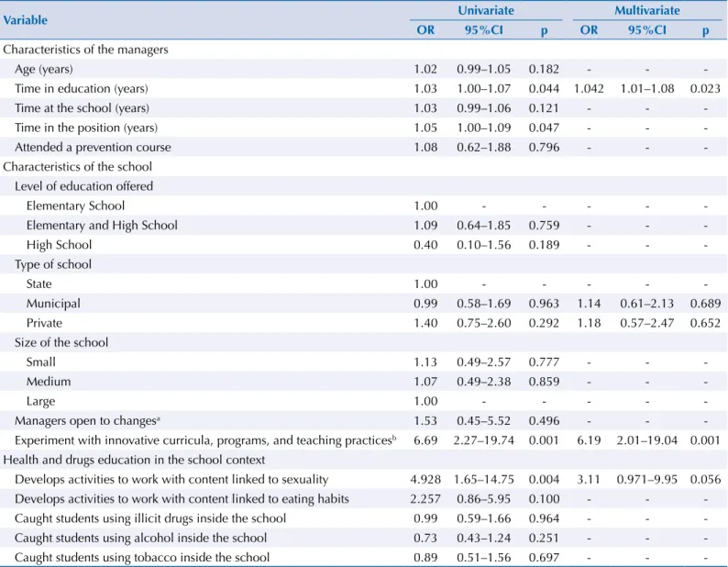728x567 pixels.
Task: Click the univariate p value 0.964
Action: coord(544,518)
